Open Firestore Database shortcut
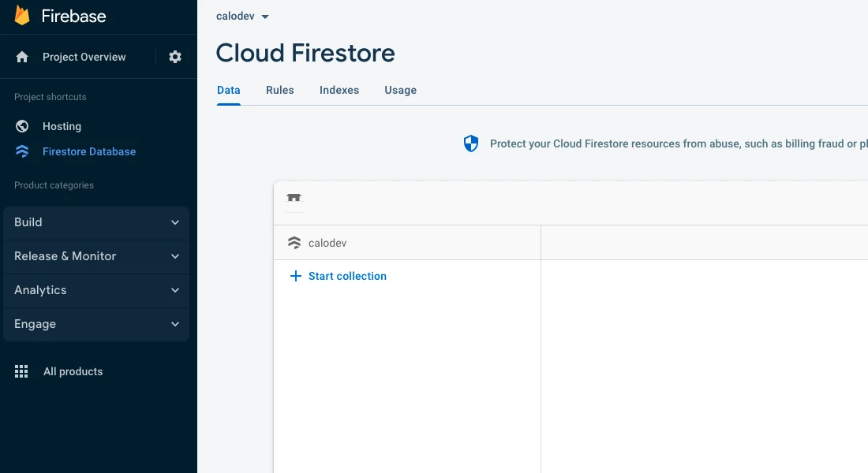Image resolution: width=868 pixels, height=473 pixels. pos(89,151)
